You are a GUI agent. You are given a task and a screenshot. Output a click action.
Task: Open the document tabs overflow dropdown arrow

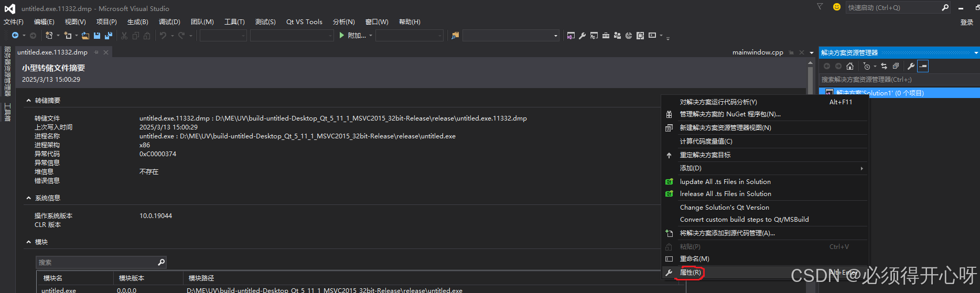pyautogui.click(x=812, y=53)
